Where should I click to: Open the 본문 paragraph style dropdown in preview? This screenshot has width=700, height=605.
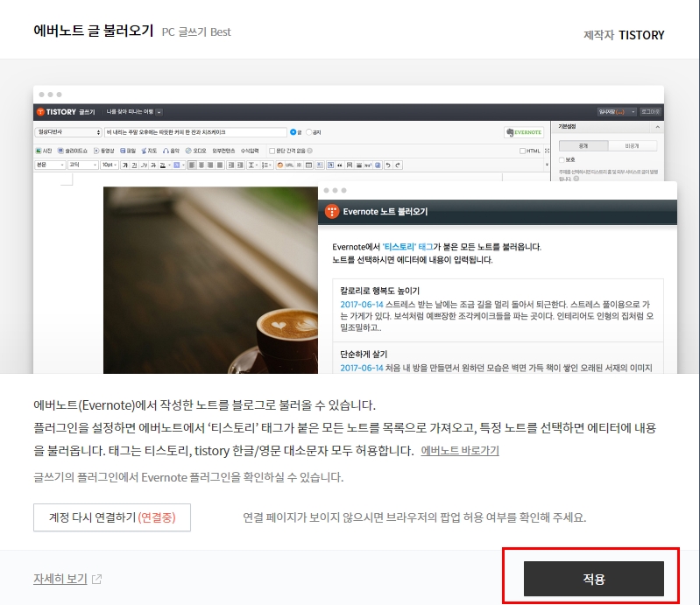click(x=50, y=165)
